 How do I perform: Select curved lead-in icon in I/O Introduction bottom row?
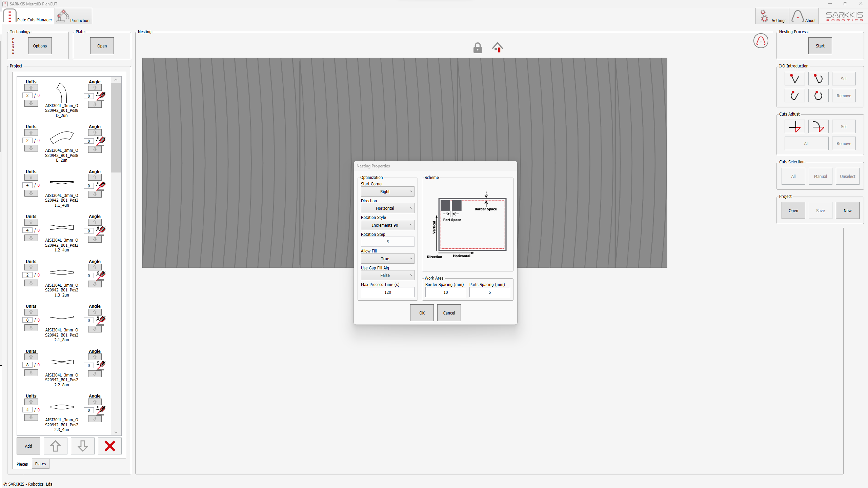pos(794,96)
